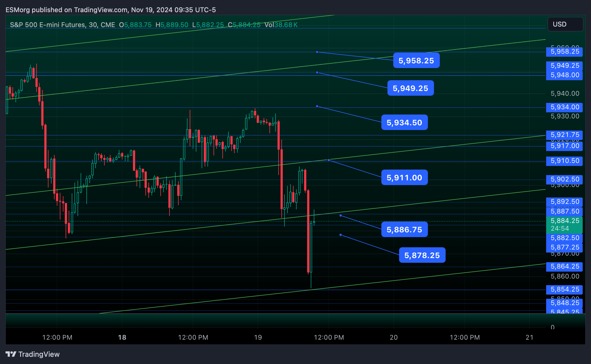Click the 5,917.00 price axis label
The image size is (591, 364).
[564, 146]
